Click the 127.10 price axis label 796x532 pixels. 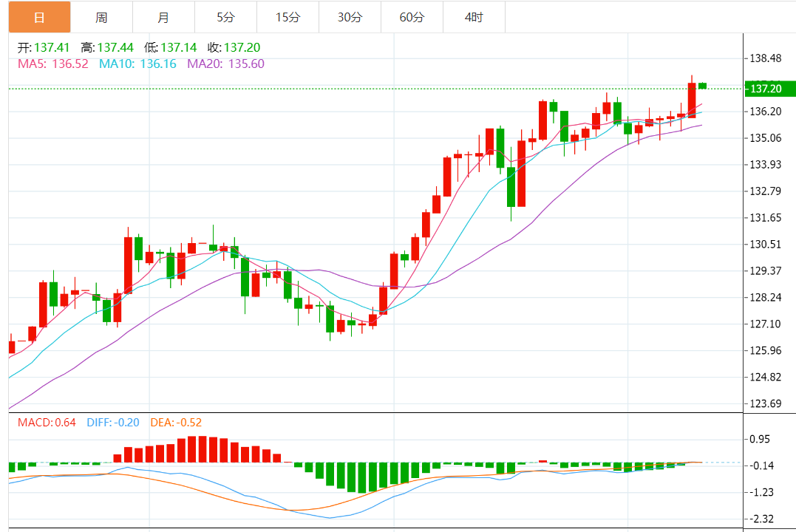766,324
